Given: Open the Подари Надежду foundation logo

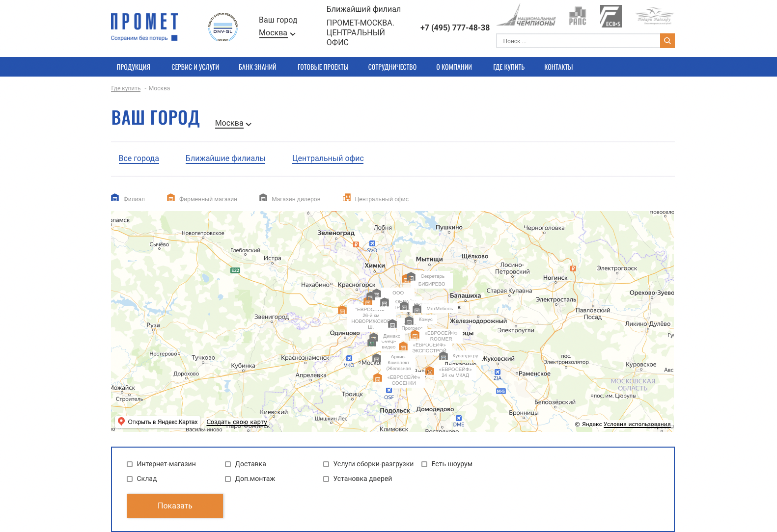Looking at the screenshot, I should click(654, 16).
